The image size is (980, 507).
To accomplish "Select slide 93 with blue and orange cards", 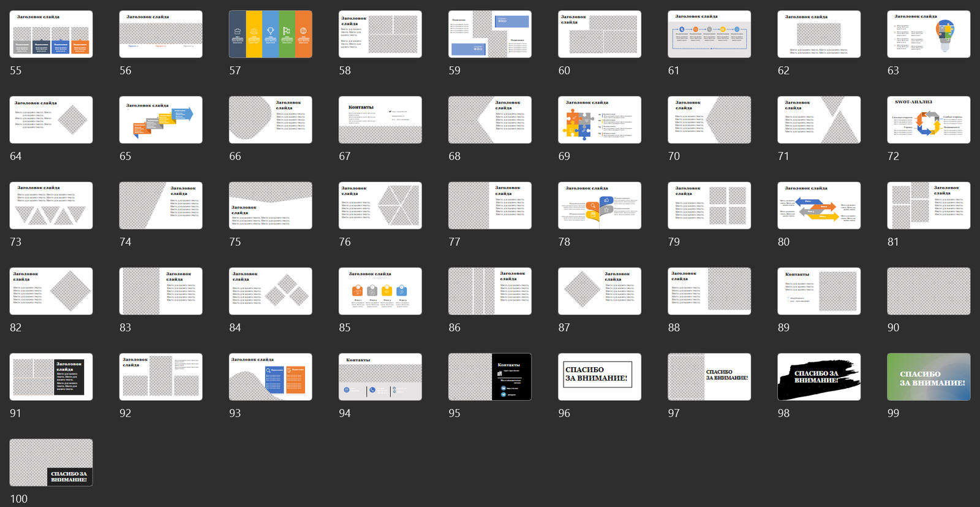I will [270, 377].
